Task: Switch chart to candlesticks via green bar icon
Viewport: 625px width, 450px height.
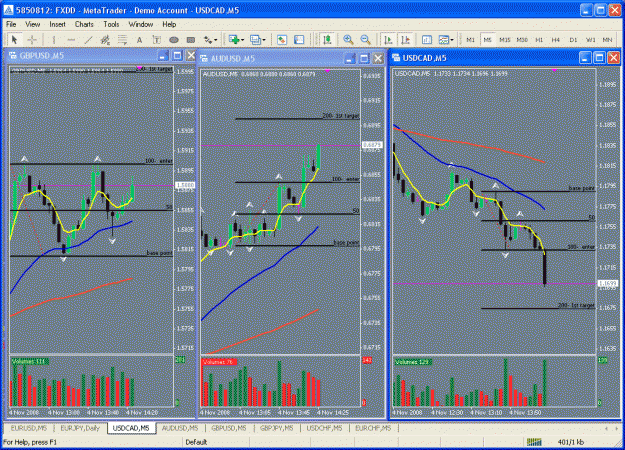Action: [327, 39]
